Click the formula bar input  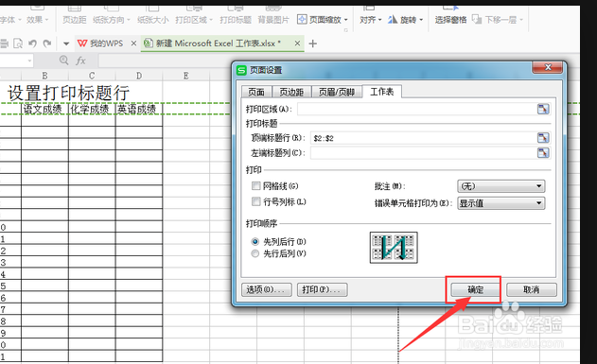click(166, 61)
